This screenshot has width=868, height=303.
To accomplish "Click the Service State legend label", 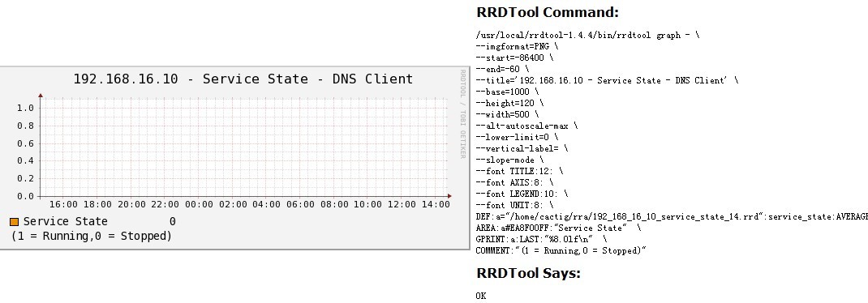I will tap(66, 222).
